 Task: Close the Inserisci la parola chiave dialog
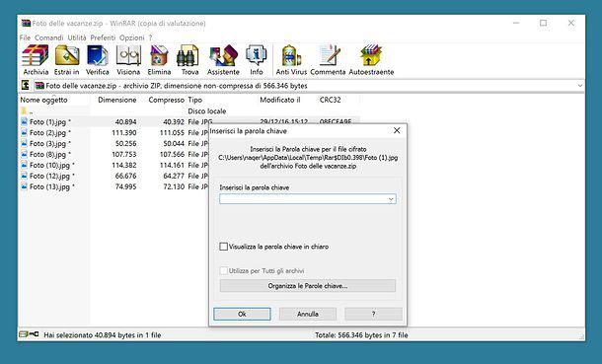(397, 131)
